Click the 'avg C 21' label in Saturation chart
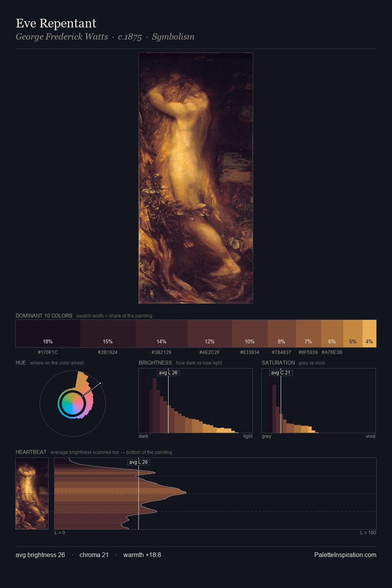 pyautogui.click(x=281, y=373)
